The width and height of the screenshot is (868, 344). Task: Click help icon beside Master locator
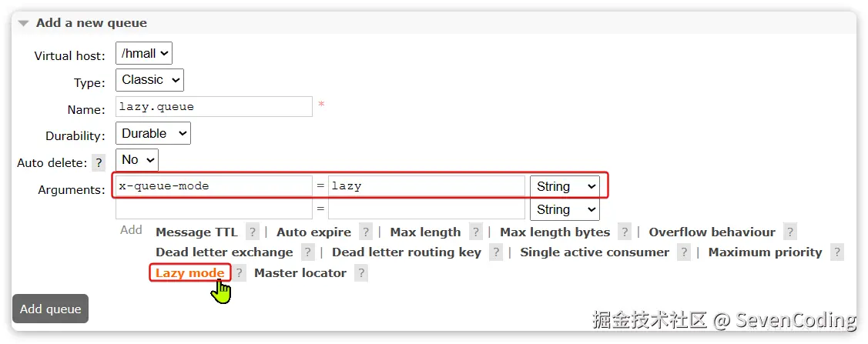pos(361,273)
